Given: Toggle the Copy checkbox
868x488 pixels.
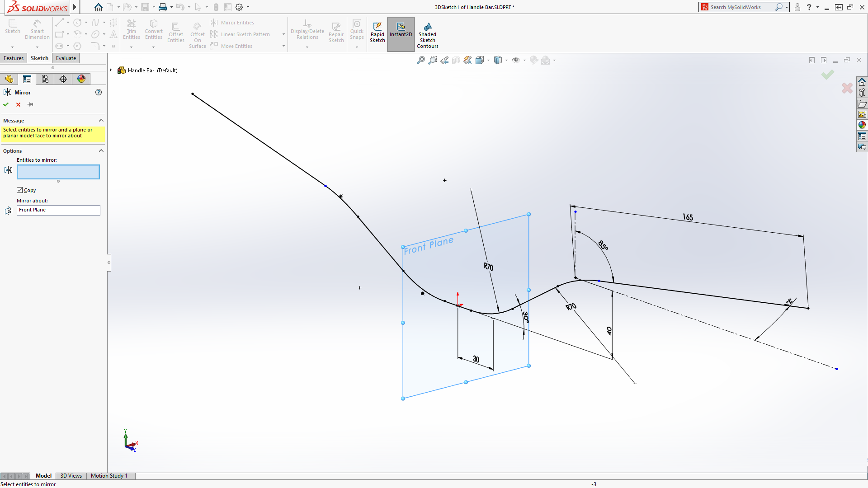Looking at the screenshot, I should [x=20, y=190].
